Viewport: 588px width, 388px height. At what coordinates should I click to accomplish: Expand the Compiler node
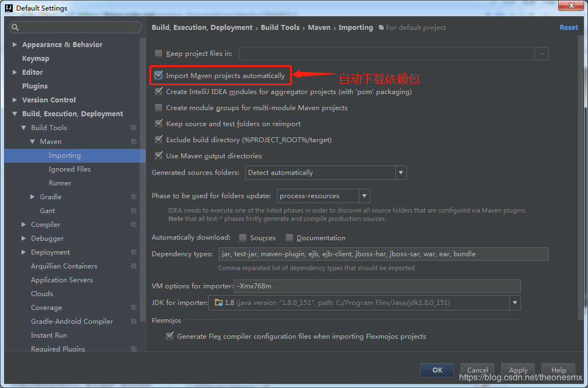pos(24,225)
